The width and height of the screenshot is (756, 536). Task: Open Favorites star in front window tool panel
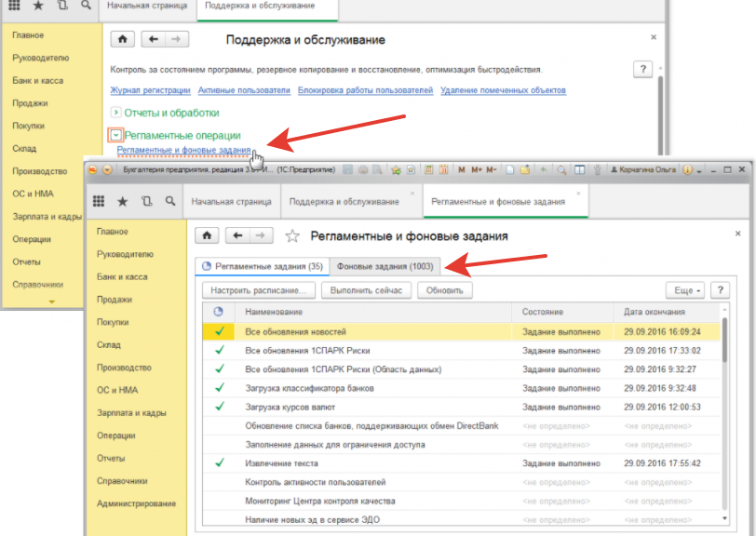coord(123,202)
